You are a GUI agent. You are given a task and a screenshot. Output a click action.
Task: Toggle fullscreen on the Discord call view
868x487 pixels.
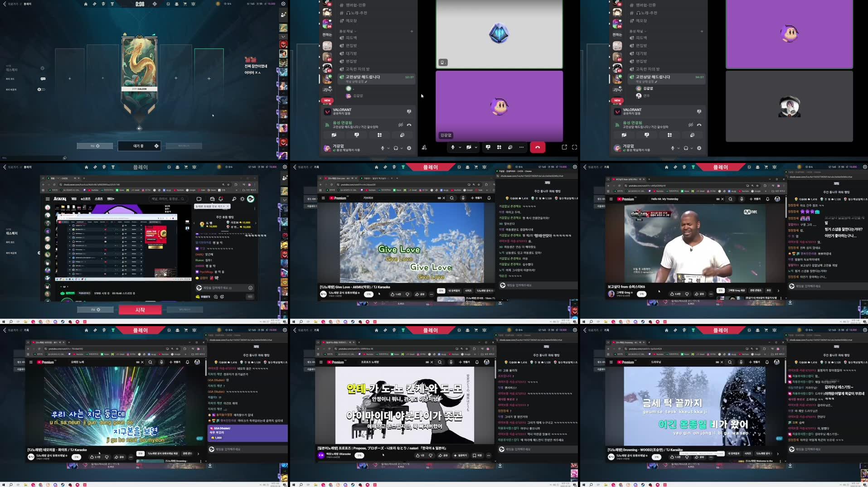574,147
